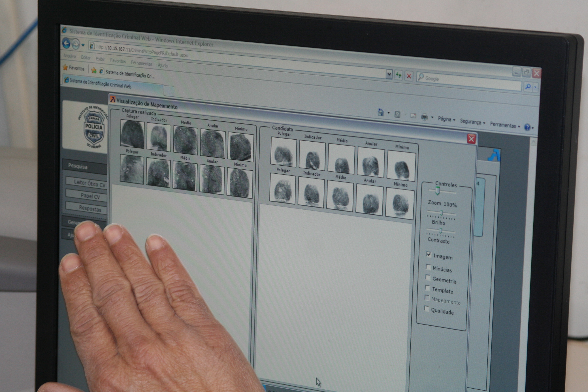
Task: Open the Arquivo menu
Action: coord(69,56)
